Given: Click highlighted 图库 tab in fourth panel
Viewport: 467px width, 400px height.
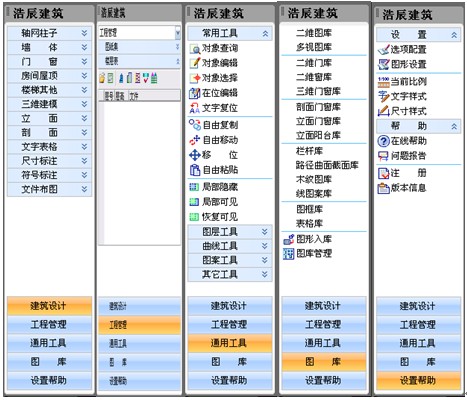Looking at the screenshot, I should tap(324, 362).
